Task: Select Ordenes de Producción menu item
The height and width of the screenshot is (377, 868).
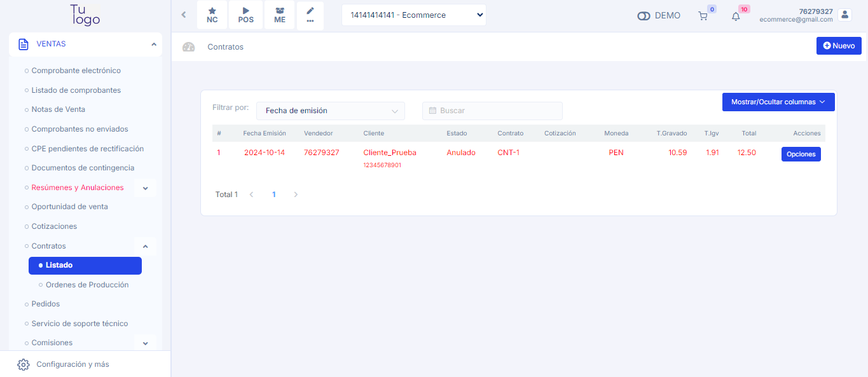Action: [x=87, y=285]
